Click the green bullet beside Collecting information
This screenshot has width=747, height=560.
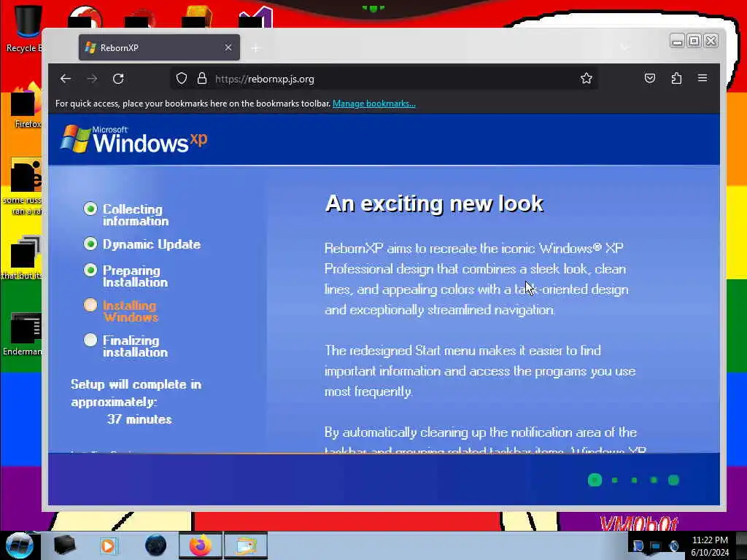(90, 209)
